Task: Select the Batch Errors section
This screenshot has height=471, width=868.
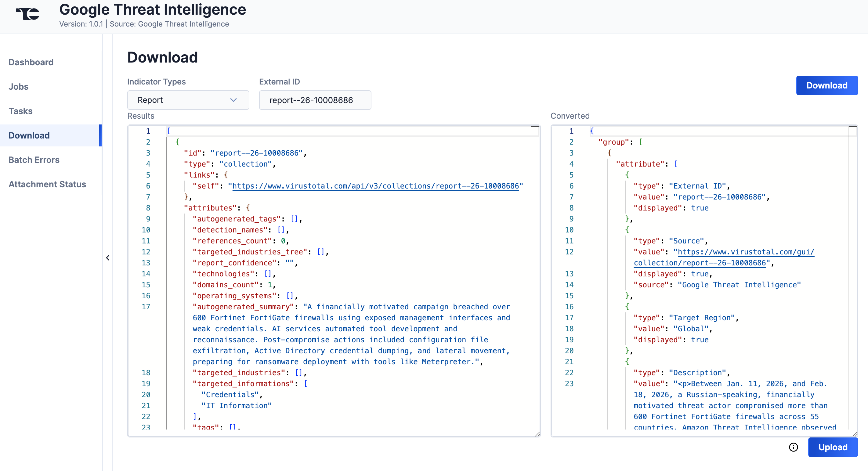Action: click(x=34, y=160)
